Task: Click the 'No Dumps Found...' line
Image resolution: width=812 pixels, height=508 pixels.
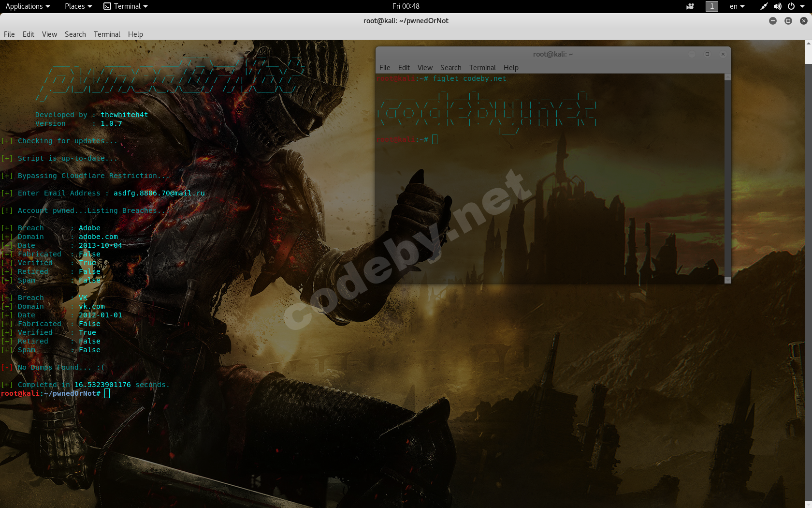Action: pyautogui.click(x=53, y=367)
